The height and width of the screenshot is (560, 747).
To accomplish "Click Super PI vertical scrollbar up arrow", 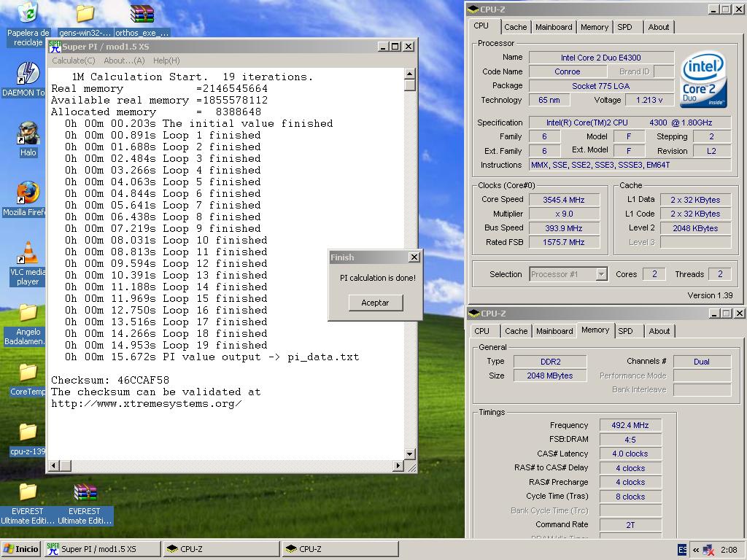I will (410, 74).
